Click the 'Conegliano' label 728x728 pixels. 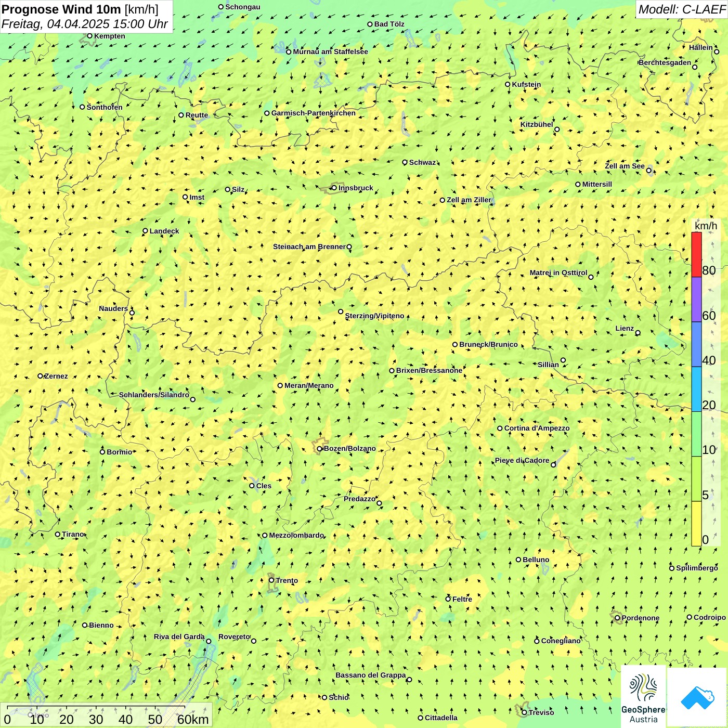tap(561, 641)
